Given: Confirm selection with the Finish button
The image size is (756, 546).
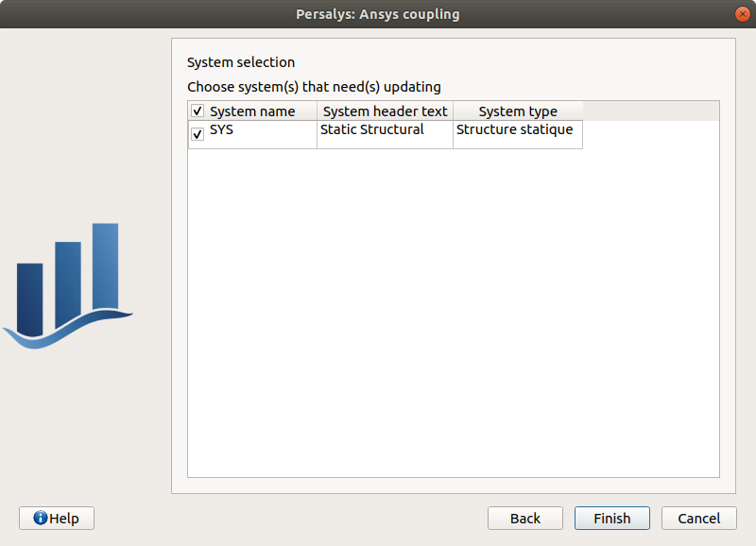Looking at the screenshot, I should pos(611,518).
